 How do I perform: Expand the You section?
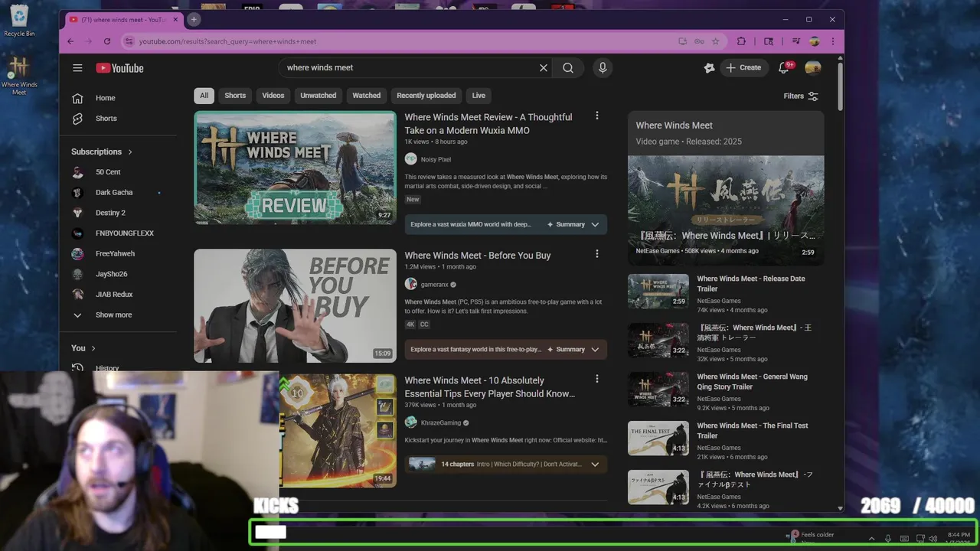(x=84, y=348)
